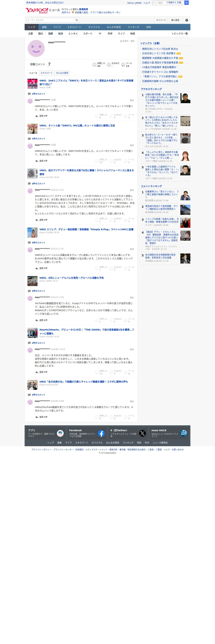Click into the keyword search field

(x=50, y=20)
